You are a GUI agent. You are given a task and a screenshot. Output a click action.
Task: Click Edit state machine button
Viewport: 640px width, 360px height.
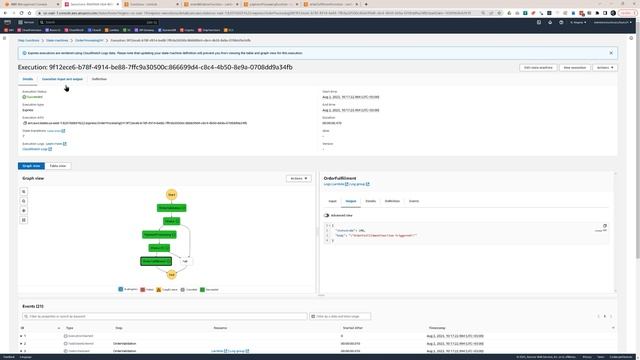(x=538, y=68)
